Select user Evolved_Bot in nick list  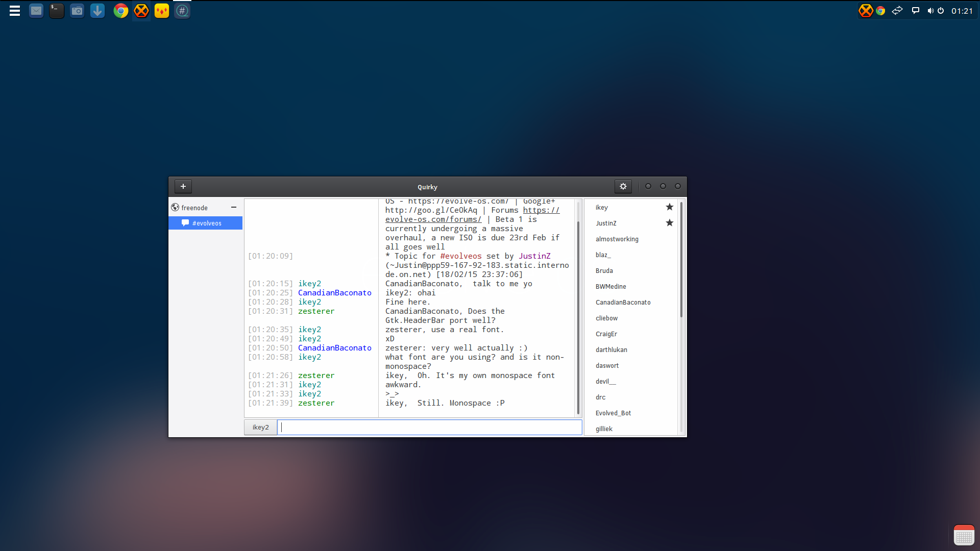[630, 413]
